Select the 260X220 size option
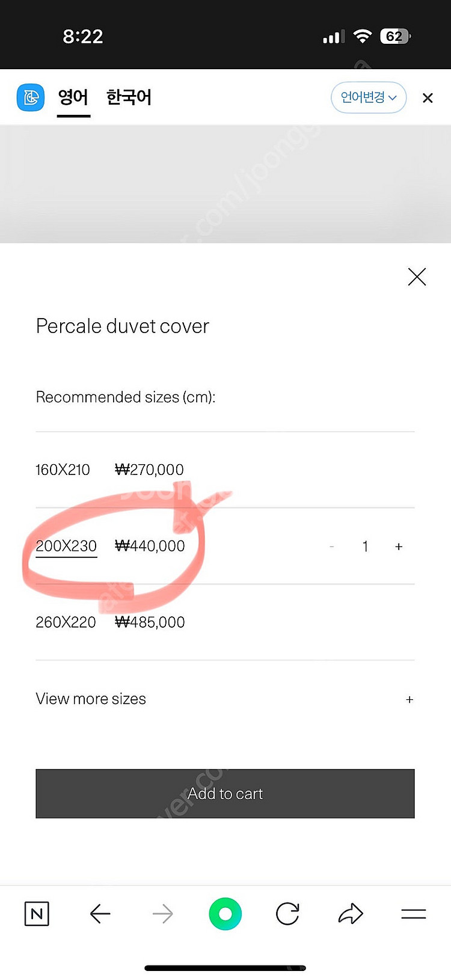451x980 pixels. click(66, 622)
